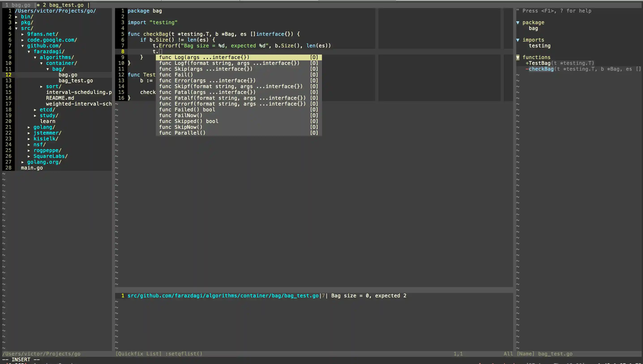This screenshot has height=364, width=643.
Task: Open main.go from the file tree
Action: click(32, 168)
